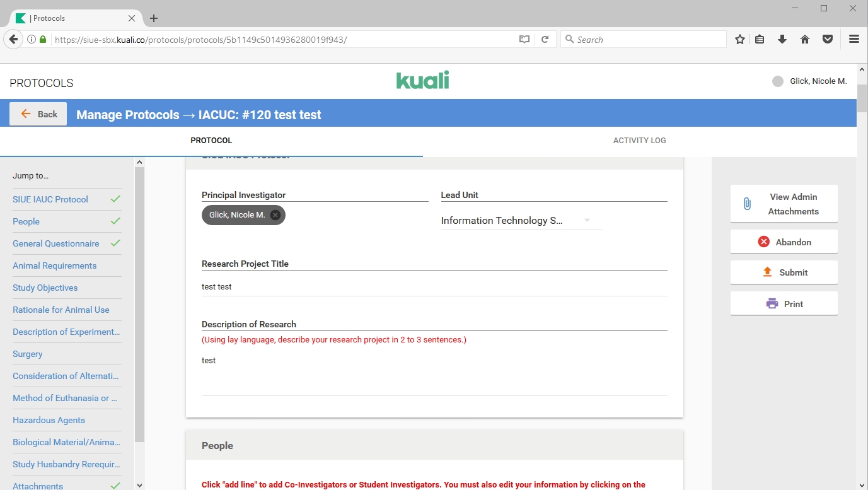Open the Firefox downloads arrow icon
This screenshot has width=868, height=490.
[x=782, y=39]
